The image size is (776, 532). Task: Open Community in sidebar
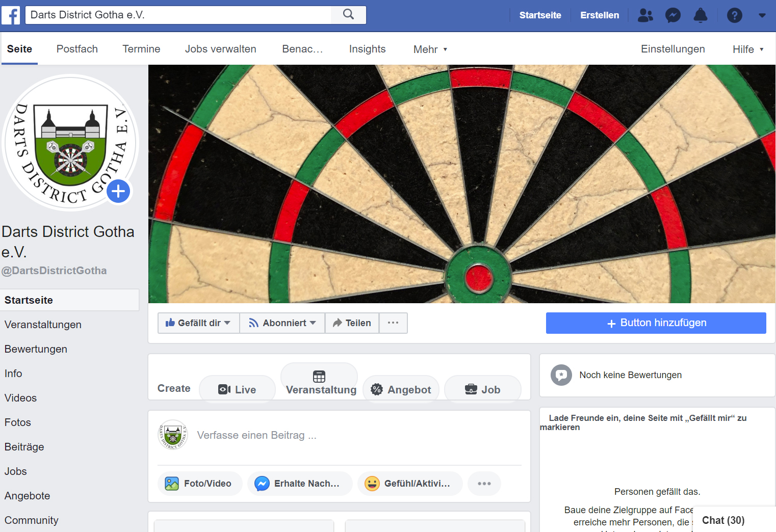coord(31,520)
